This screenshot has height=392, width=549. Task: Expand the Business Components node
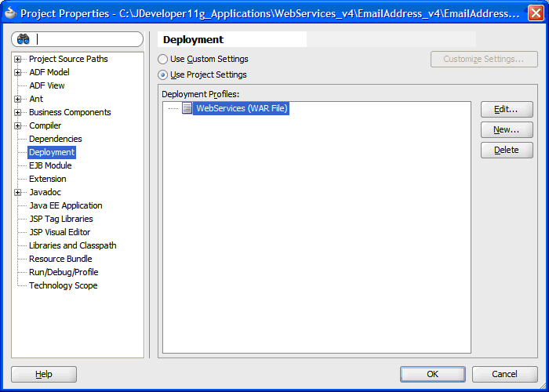point(17,112)
